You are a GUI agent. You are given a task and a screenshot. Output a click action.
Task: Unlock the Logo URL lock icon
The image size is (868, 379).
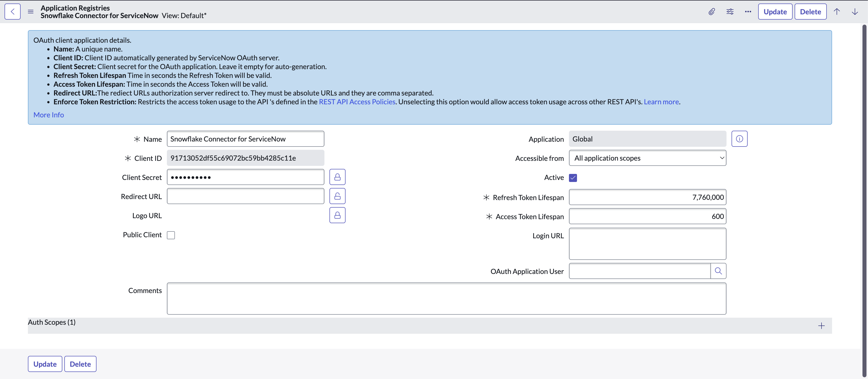click(x=337, y=215)
